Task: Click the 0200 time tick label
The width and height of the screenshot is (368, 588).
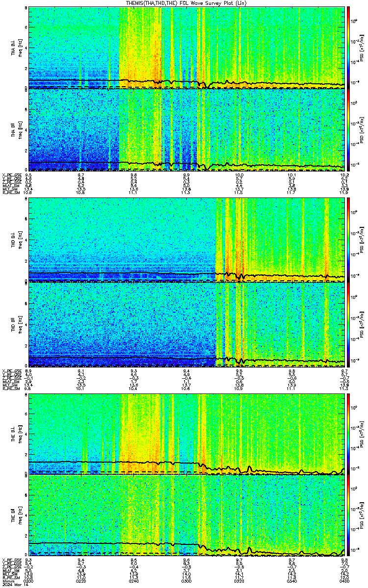Action: [28, 582]
